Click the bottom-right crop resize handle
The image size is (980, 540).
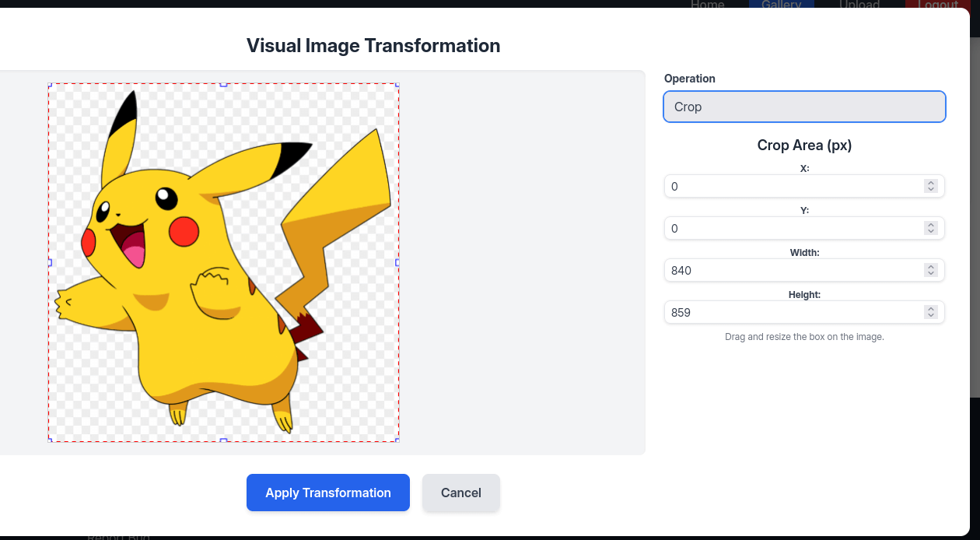(397, 440)
